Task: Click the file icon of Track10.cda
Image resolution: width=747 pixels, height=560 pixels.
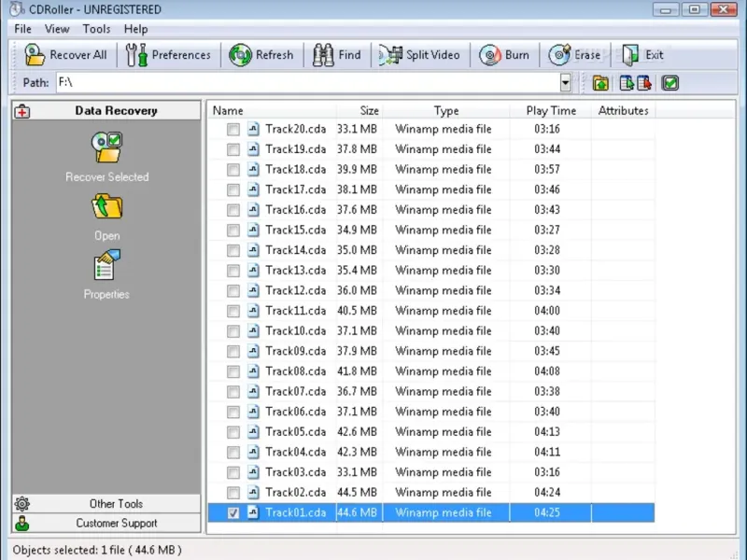Action: point(253,330)
